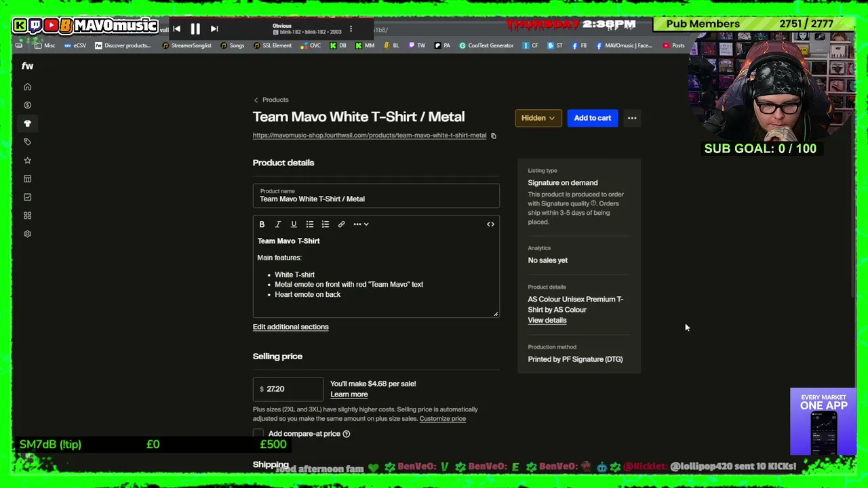Image resolution: width=868 pixels, height=488 pixels.
Task: Open the DB bookmark
Action: point(338,45)
